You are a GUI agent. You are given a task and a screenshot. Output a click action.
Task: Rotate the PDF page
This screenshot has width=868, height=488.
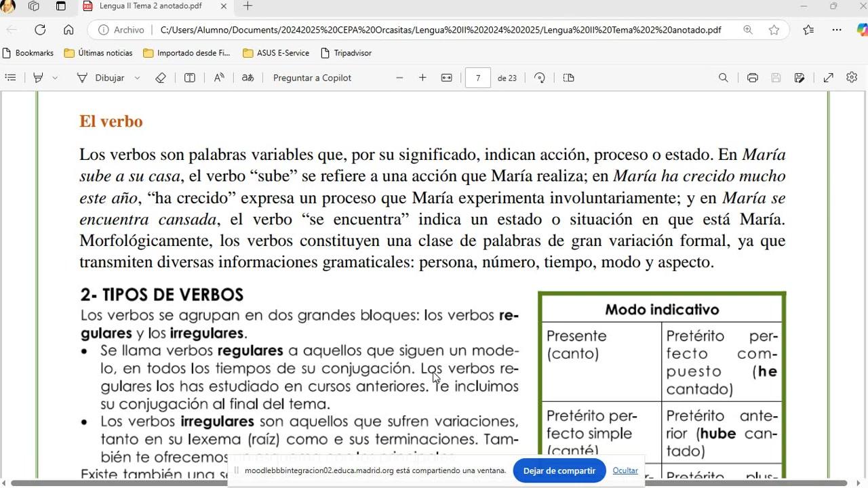(540, 78)
